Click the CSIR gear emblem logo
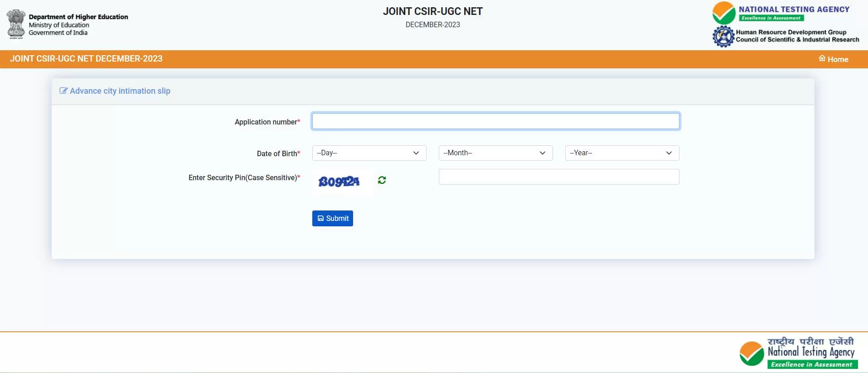The height and width of the screenshot is (373, 868). coord(723,36)
